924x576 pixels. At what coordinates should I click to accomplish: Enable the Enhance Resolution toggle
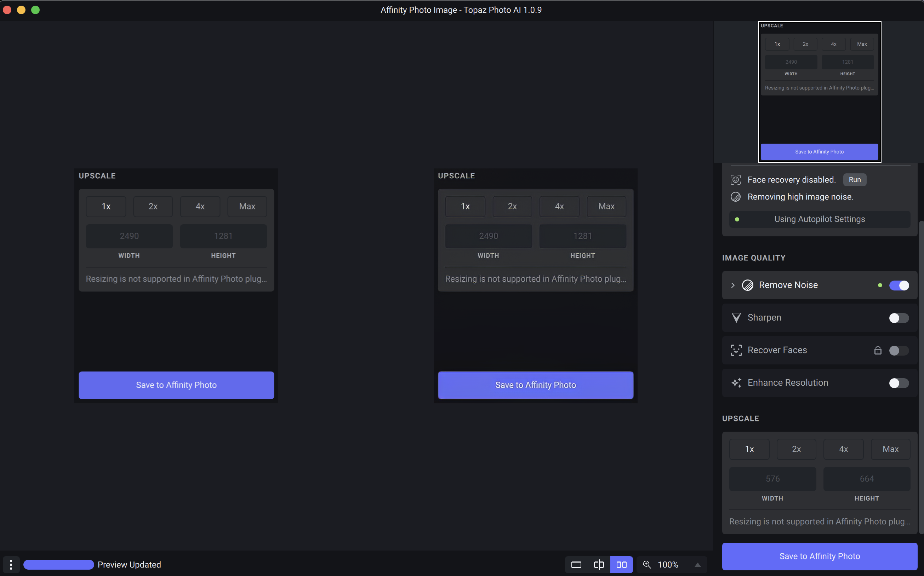point(899,383)
